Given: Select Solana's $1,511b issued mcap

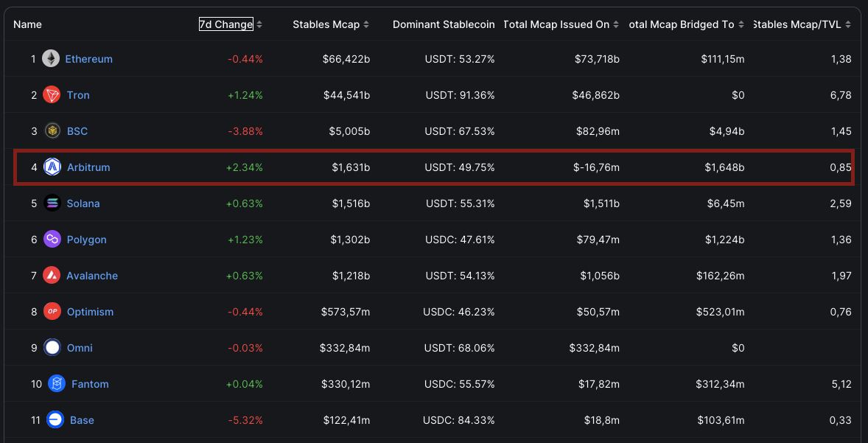Looking at the screenshot, I should pyautogui.click(x=602, y=203).
